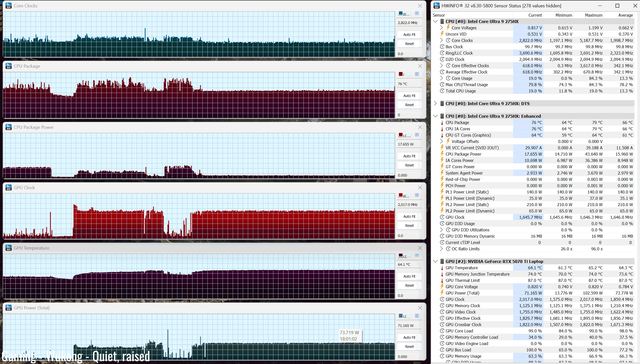Click the HWiNFO icon in Sensor Status title bar

coord(436,6)
